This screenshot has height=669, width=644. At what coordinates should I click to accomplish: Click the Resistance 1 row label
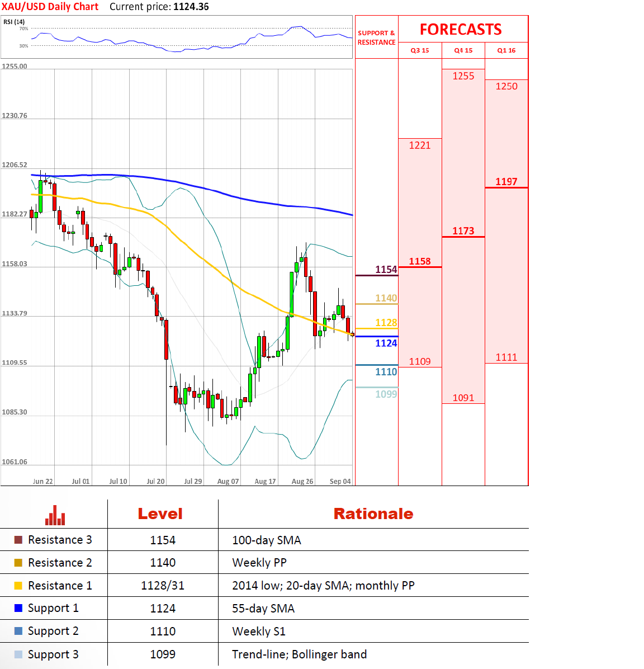click(60, 585)
